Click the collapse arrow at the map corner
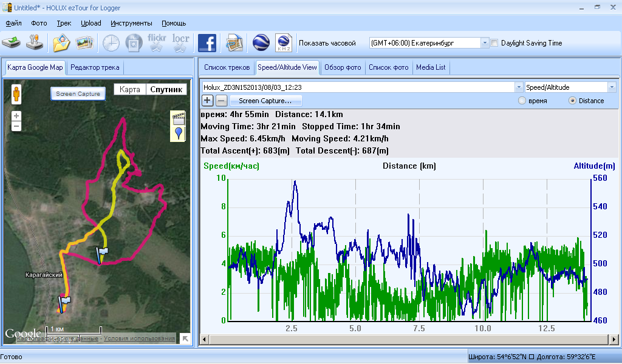622x364 pixels. 185,339
